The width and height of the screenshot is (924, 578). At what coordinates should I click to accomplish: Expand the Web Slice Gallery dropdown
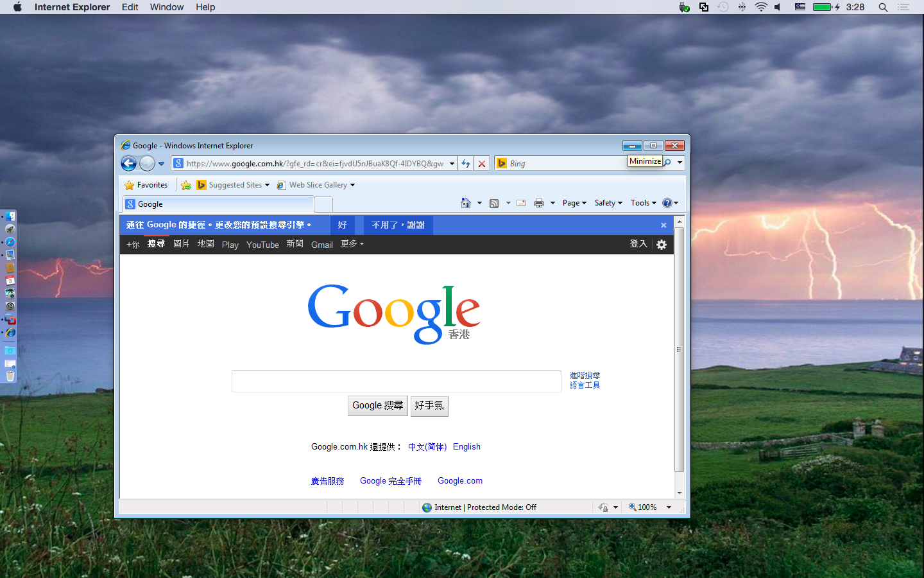pyautogui.click(x=352, y=185)
